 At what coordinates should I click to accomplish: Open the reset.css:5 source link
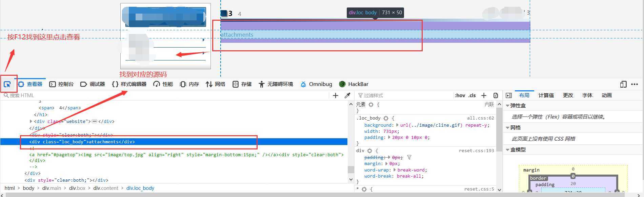click(479, 189)
